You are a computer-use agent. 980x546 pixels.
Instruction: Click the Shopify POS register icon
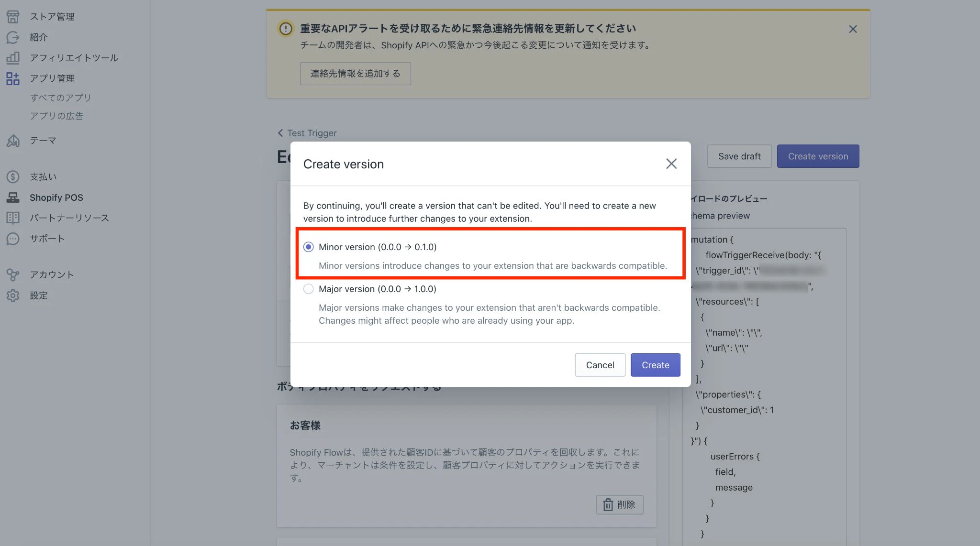click(x=13, y=197)
